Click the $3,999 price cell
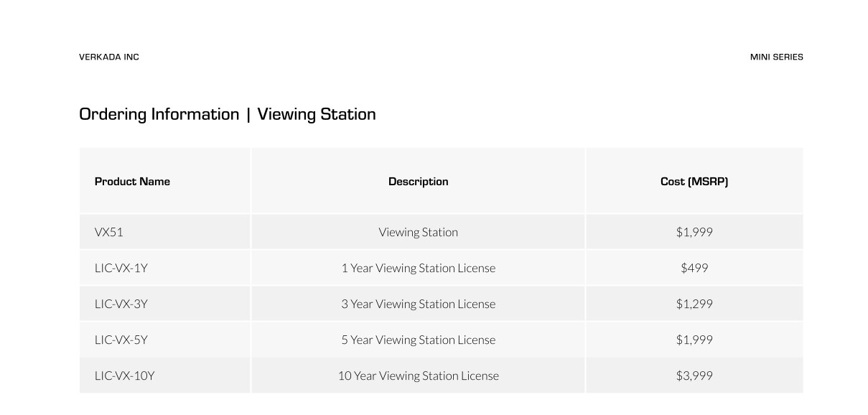 (694, 376)
